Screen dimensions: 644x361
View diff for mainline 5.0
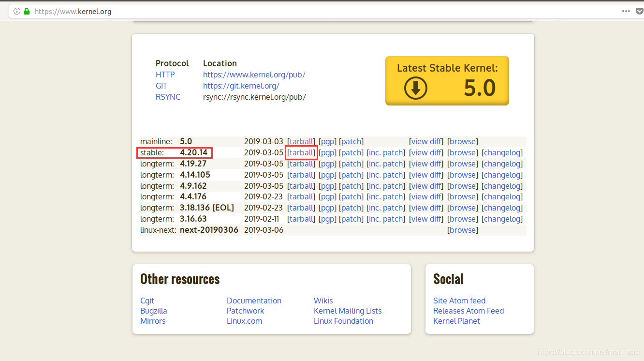click(x=426, y=141)
